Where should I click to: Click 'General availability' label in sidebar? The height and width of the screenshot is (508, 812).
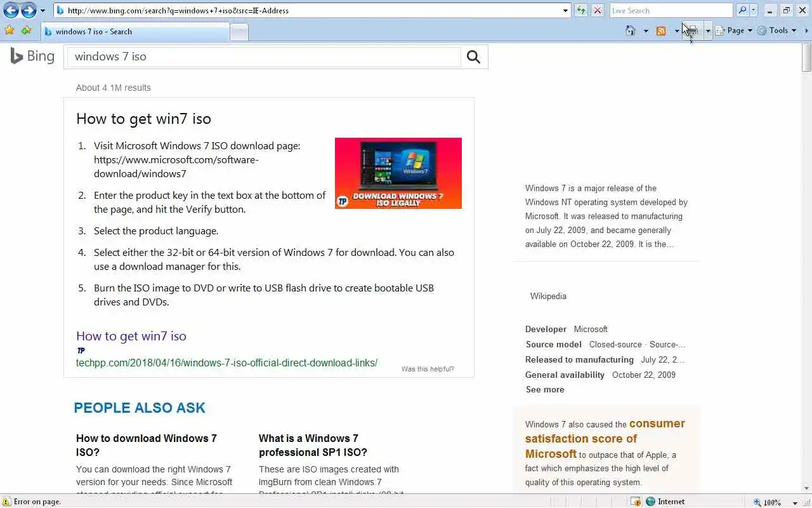point(565,375)
